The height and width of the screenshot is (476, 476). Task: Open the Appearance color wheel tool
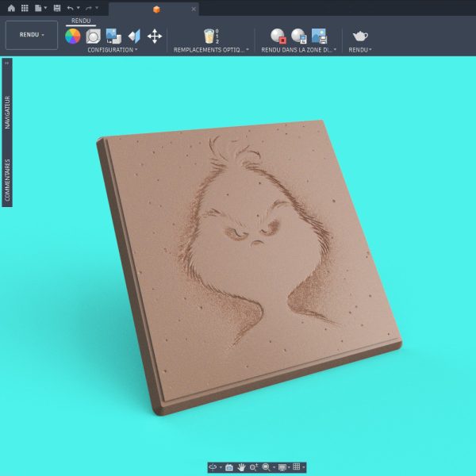tap(73, 36)
